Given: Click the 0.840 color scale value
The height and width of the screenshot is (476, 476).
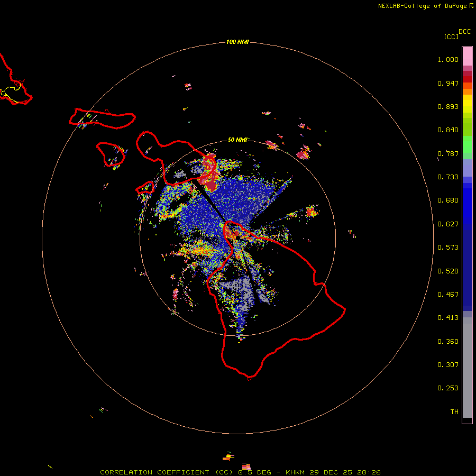Looking at the screenshot, I should point(448,130).
